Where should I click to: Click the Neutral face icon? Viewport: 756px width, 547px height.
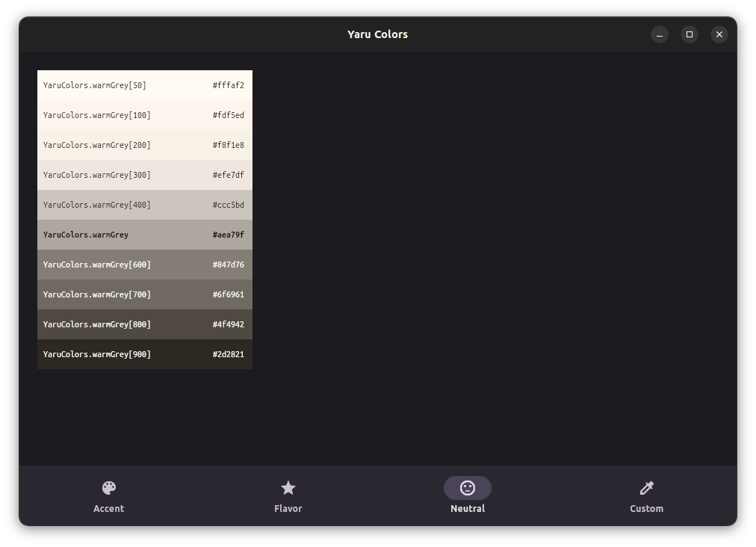(468, 488)
